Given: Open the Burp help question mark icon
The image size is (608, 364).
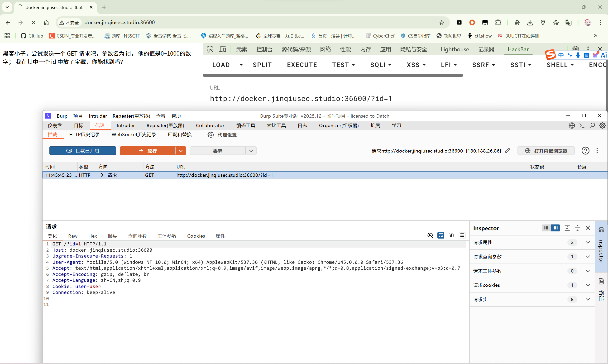Looking at the screenshot, I should point(585,151).
